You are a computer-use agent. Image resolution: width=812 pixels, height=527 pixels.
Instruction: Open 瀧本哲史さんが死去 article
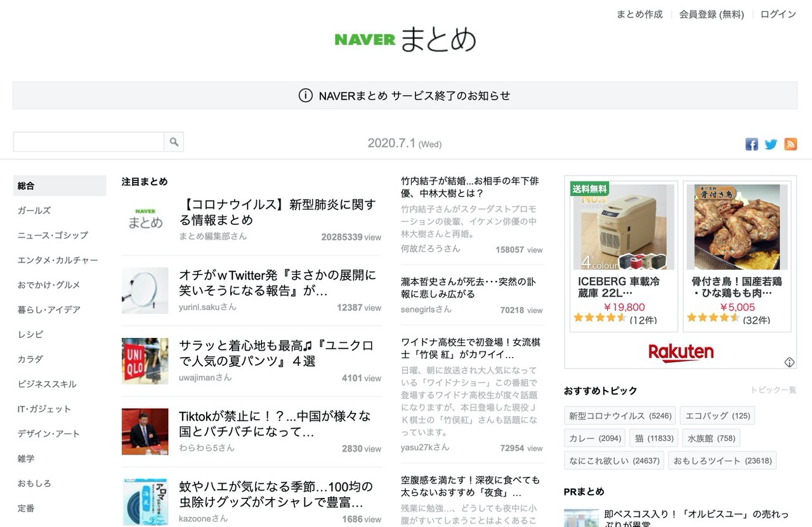tap(469, 288)
